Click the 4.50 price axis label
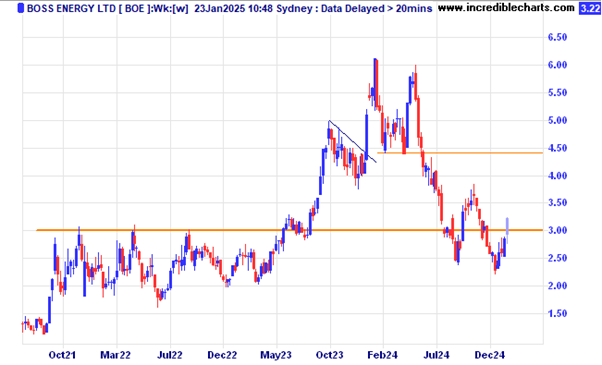The height and width of the screenshot is (365, 602). tap(557, 148)
